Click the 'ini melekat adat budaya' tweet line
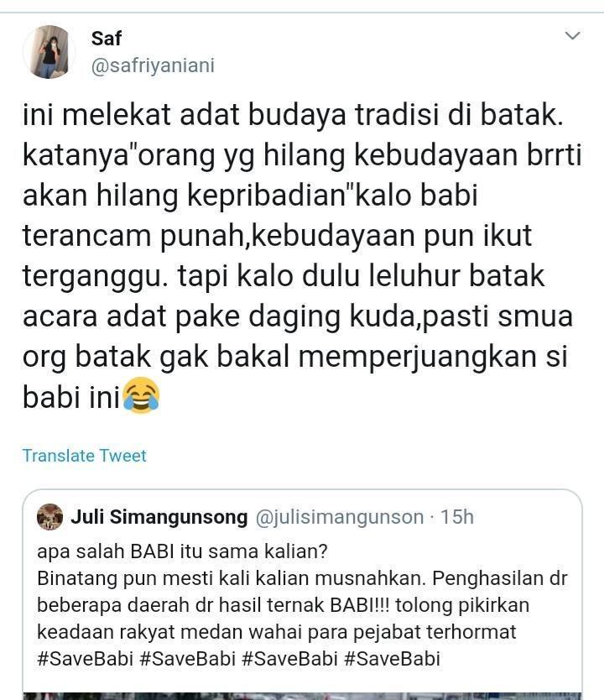The image size is (604, 700). (293, 116)
